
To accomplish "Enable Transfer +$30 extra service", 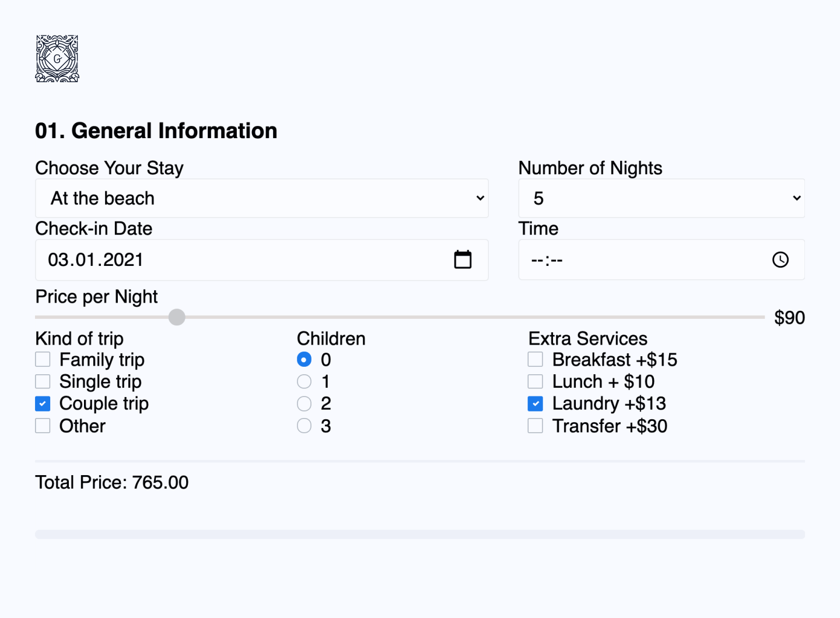I will [535, 426].
